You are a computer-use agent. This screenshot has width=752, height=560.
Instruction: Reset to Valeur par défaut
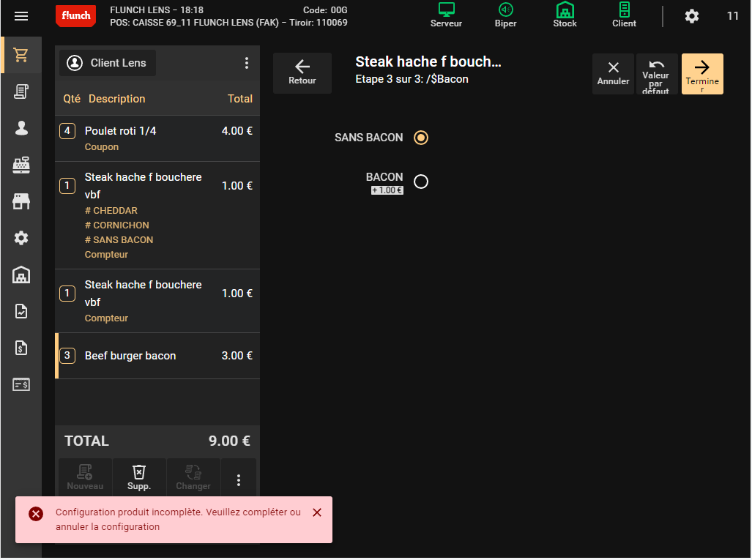[x=656, y=73]
